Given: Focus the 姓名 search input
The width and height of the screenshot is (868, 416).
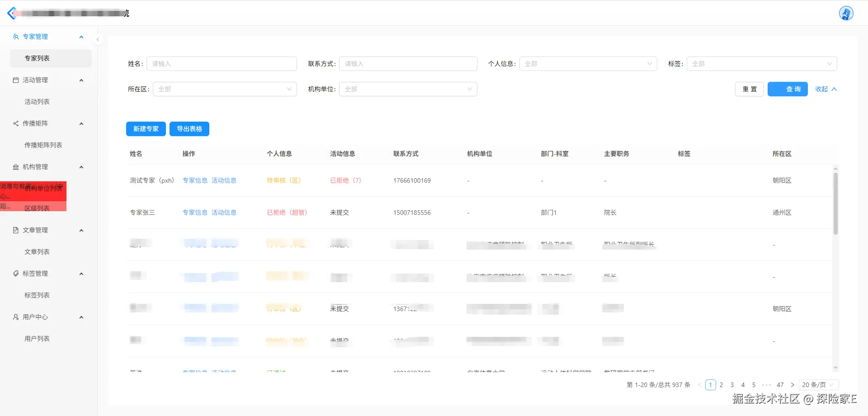Looking at the screenshot, I should click(222, 64).
